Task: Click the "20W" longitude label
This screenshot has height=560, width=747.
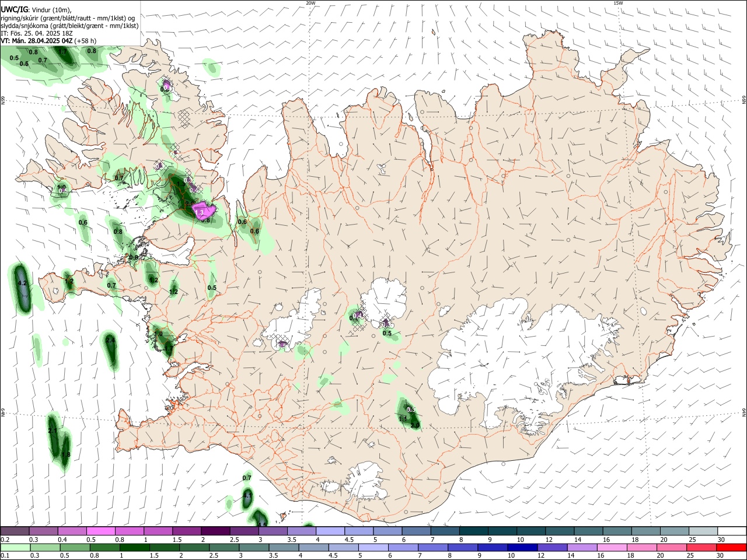Action: coord(310,3)
